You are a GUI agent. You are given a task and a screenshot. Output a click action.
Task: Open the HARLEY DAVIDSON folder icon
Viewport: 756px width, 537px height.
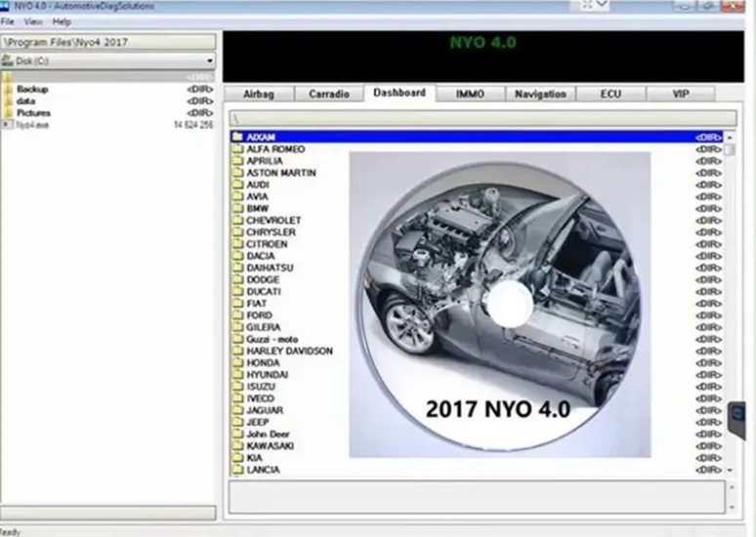237,351
